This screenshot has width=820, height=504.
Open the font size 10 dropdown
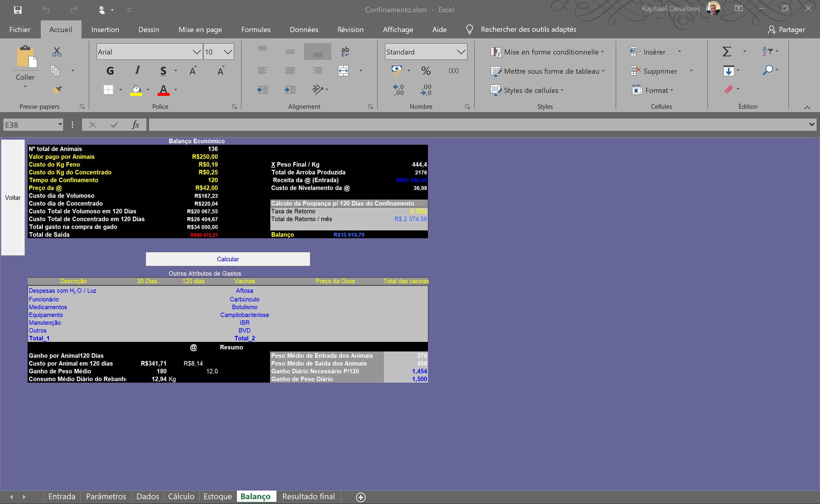tap(228, 52)
